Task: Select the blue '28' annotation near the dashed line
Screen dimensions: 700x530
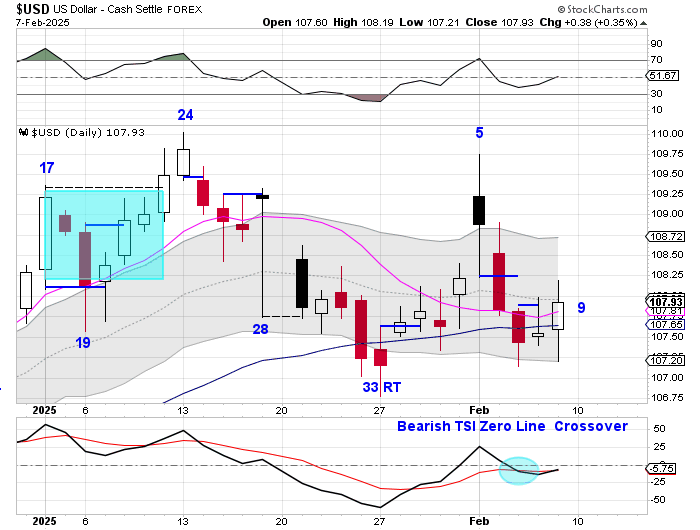Action: tap(260, 329)
